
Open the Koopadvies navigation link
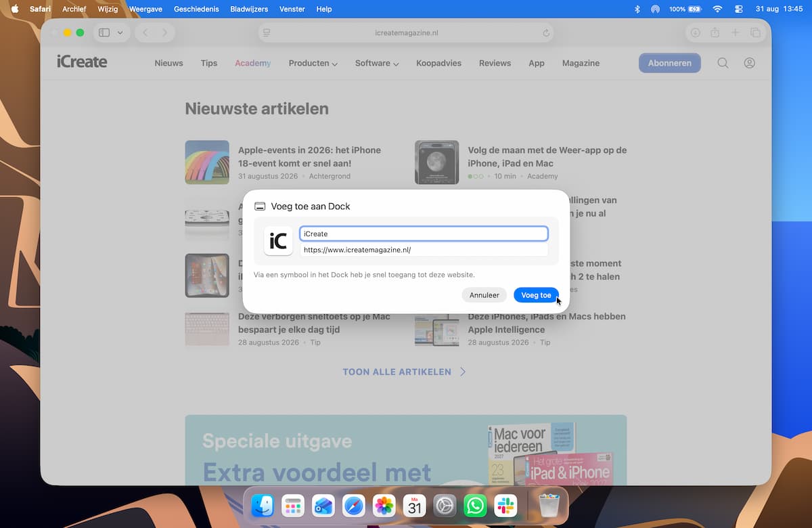coord(438,63)
